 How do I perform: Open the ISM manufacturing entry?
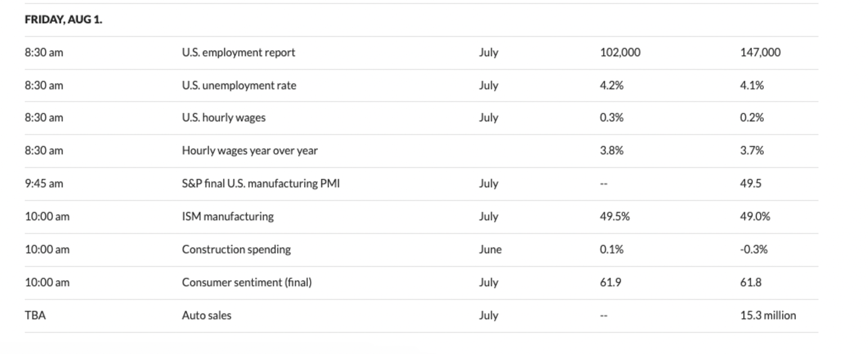tap(227, 216)
